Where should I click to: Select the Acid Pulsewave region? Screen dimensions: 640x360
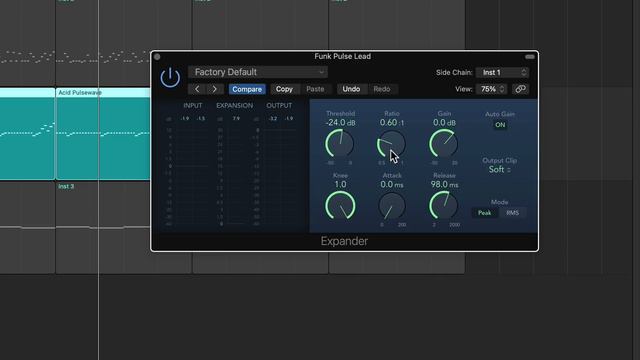tap(103, 133)
